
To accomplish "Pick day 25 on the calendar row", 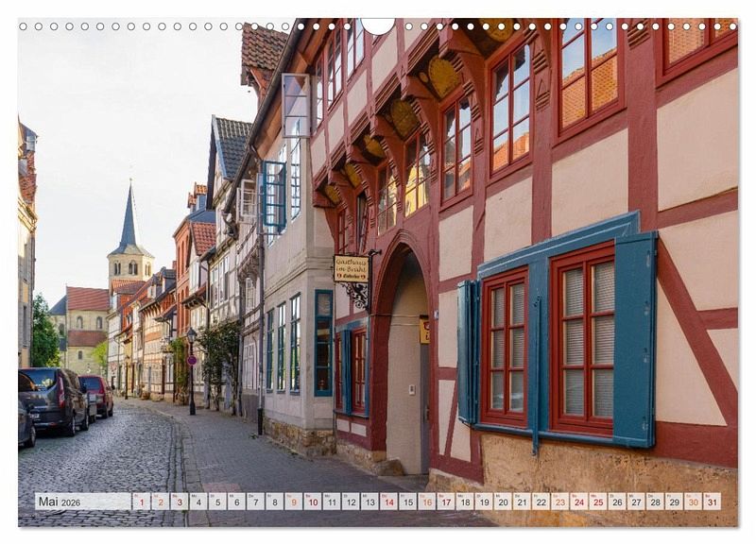I will pos(597,502).
